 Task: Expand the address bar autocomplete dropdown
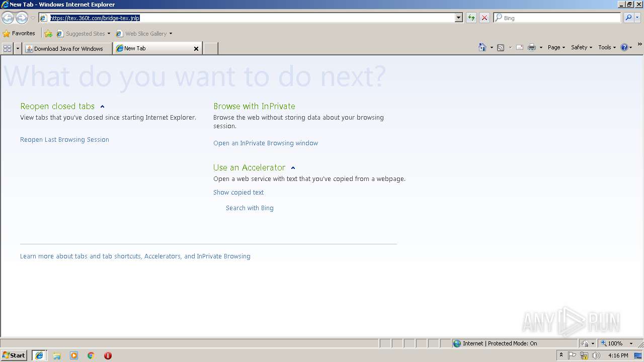click(x=459, y=18)
